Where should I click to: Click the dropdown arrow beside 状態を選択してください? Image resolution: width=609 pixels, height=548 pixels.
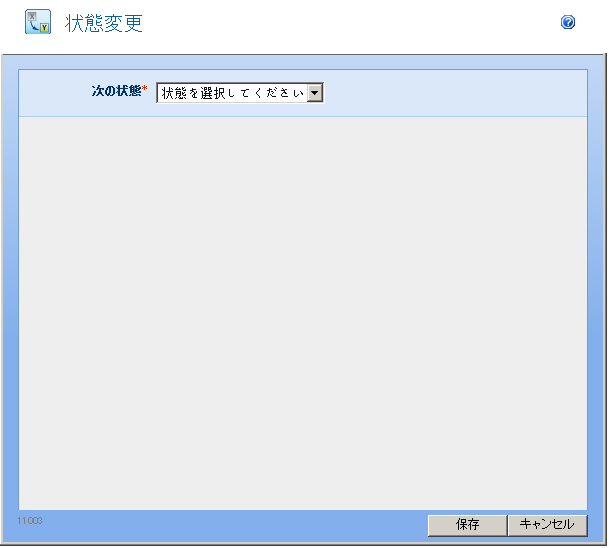[x=315, y=93]
